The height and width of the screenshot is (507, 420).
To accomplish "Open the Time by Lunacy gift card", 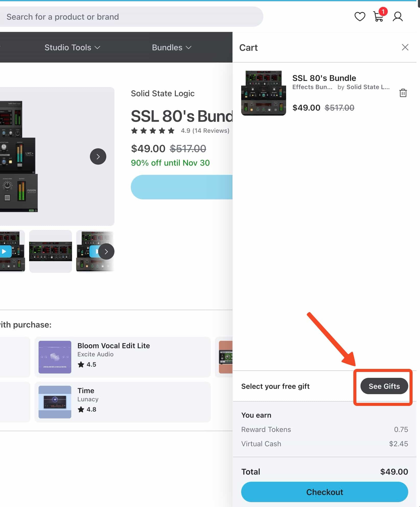I will point(122,402).
